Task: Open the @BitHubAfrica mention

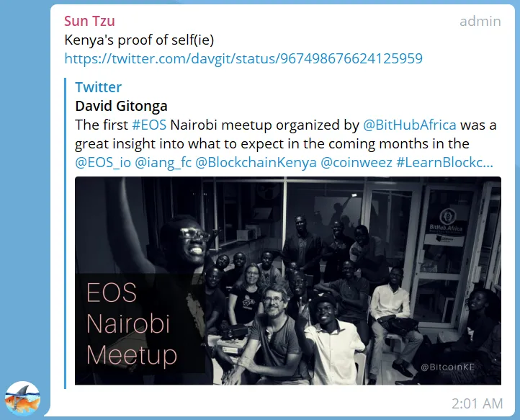Action: pos(410,125)
